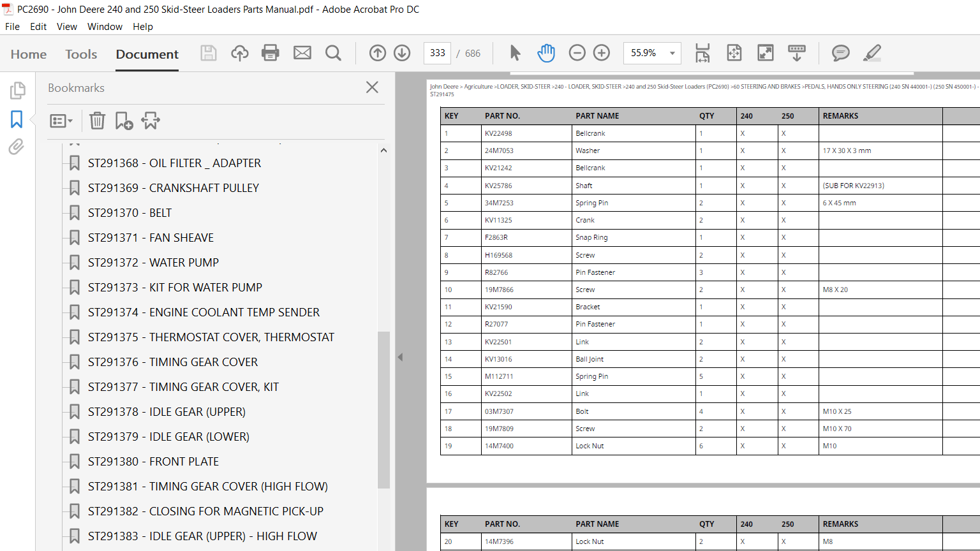Open bookmark ST291381 - TIMING GEAR COVER (HIGH FLOW)
The height and width of the screenshot is (551, 980).
pyautogui.click(x=208, y=487)
